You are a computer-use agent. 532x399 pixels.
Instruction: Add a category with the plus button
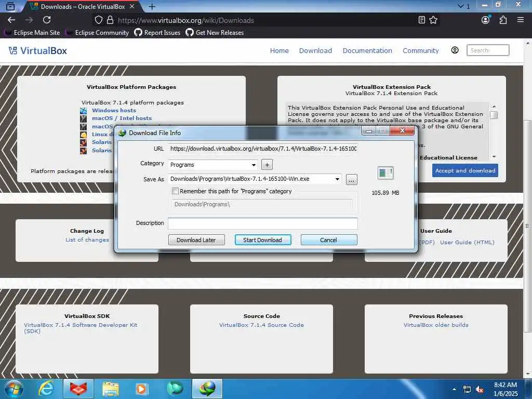[267, 165]
